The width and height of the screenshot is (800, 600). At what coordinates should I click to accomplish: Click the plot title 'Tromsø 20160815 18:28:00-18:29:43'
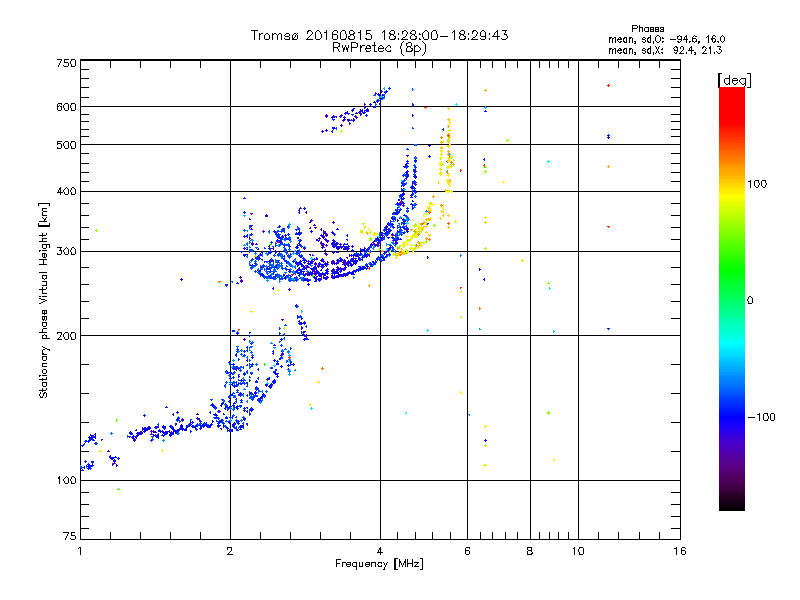coord(379,35)
